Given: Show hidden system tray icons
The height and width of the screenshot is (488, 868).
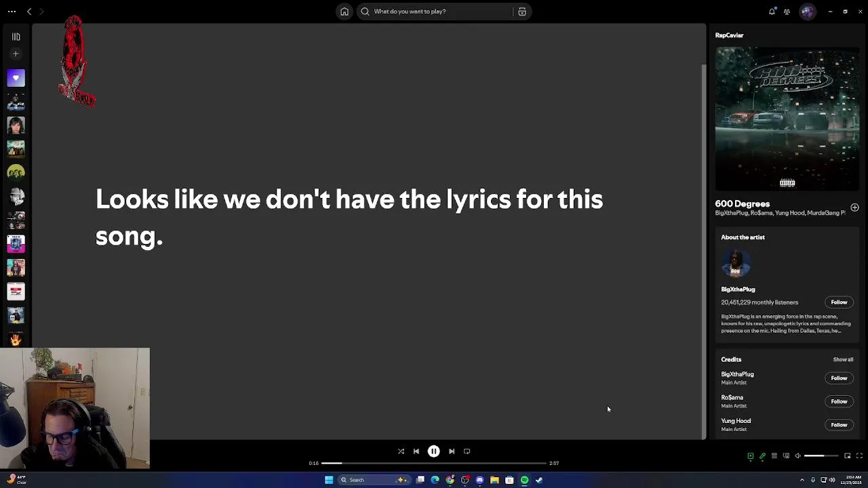Looking at the screenshot, I should click(x=802, y=480).
